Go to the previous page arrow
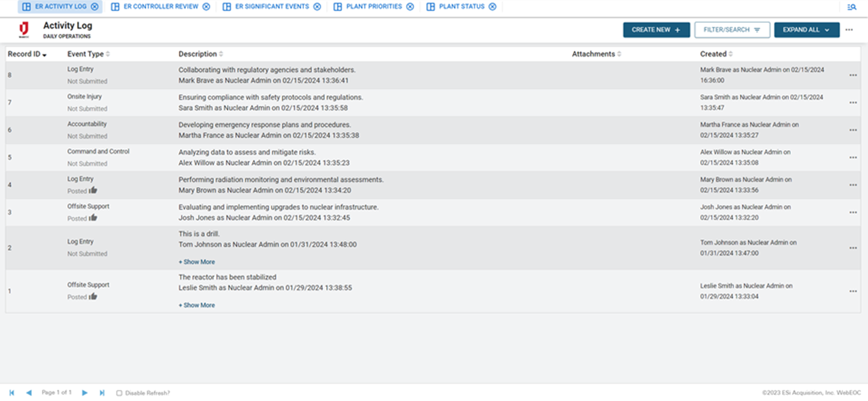This screenshot has width=868, height=401. click(x=28, y=393)
